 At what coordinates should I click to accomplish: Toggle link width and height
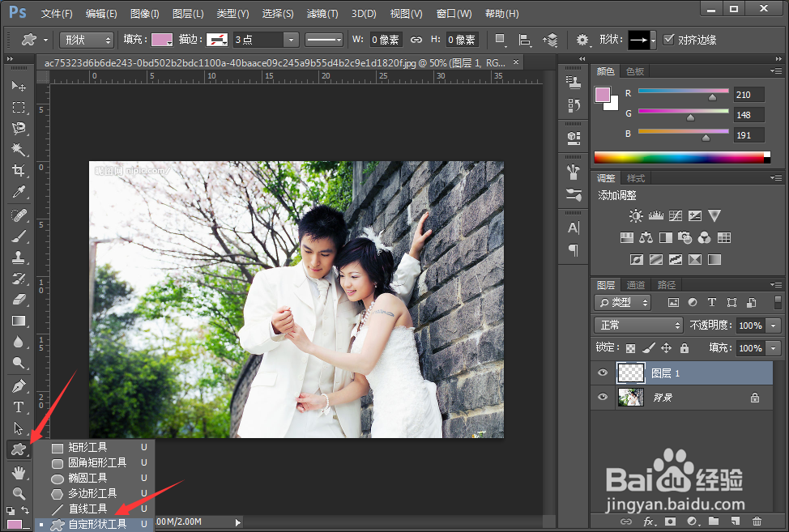click(416, 40)
